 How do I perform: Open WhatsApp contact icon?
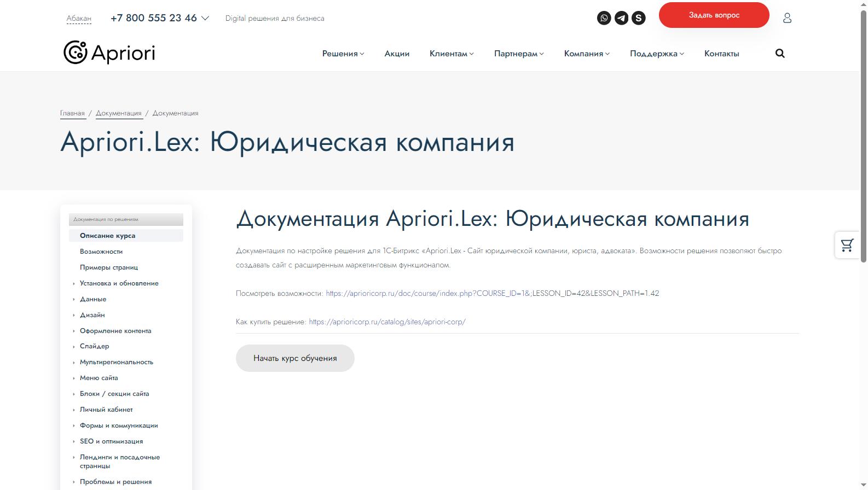(x=604, y=18)
